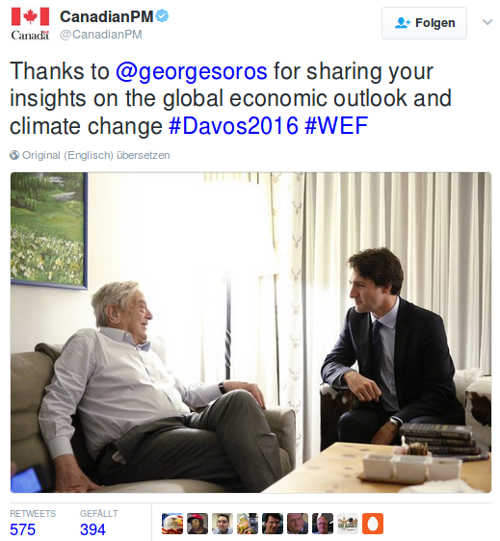Open the orange egg default avatar
500x541 pixels.
[373, 523]
